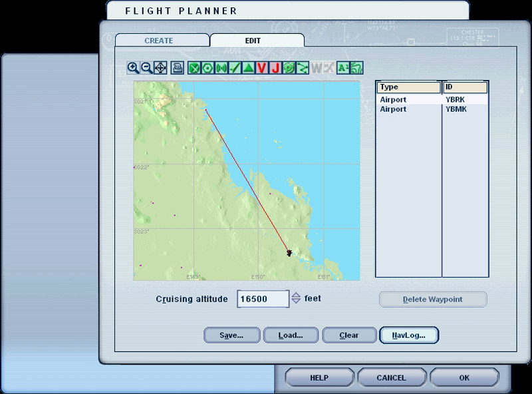The width and height of the screenshot is (532, 394).
Task: Click the zoom out magnifier icon
Action: click(146, 67)
